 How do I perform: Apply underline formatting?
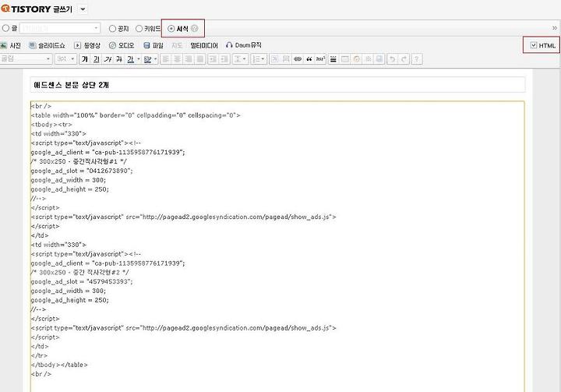point(97,59)
